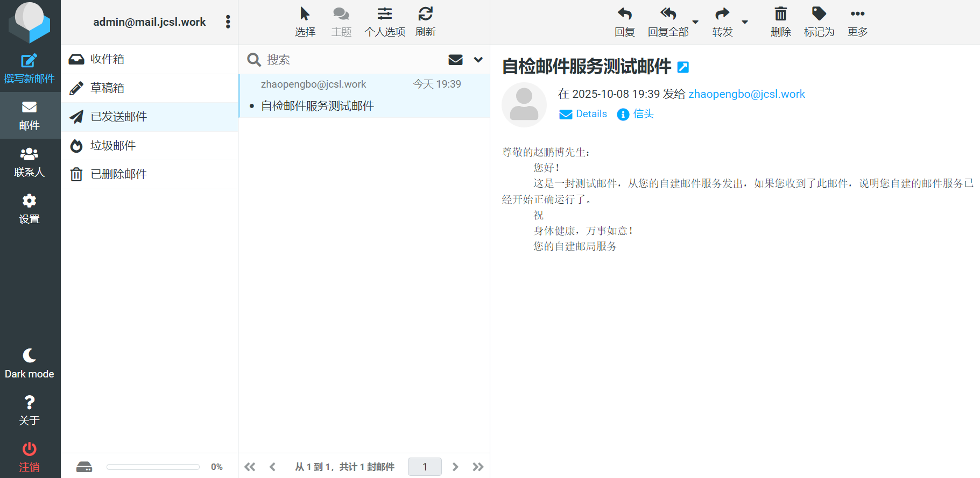Open the Contacts section

click(29, 162)
